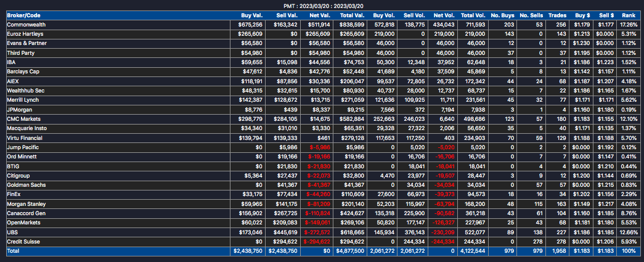Select the Goldman Sachs broker name

[x=26, y=185]
